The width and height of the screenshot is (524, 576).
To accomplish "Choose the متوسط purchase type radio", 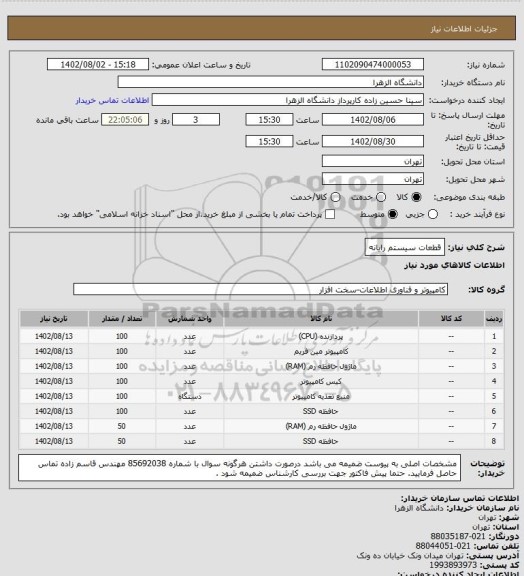I will [x=392, y=214].
